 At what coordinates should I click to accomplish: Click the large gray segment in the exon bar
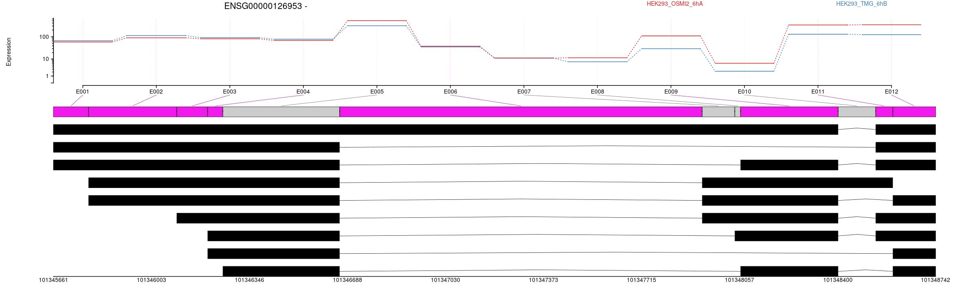pyautogui.click(x=281, y=112)
